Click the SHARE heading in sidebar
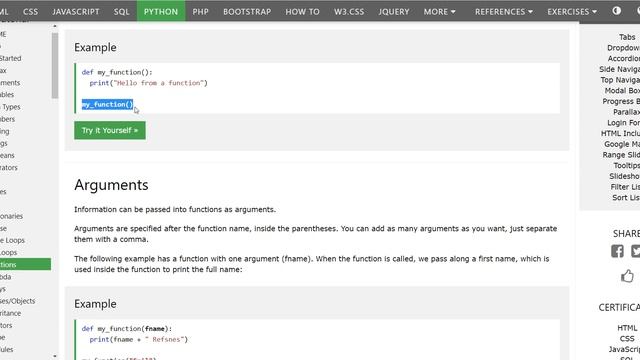 tap(626, 233)
